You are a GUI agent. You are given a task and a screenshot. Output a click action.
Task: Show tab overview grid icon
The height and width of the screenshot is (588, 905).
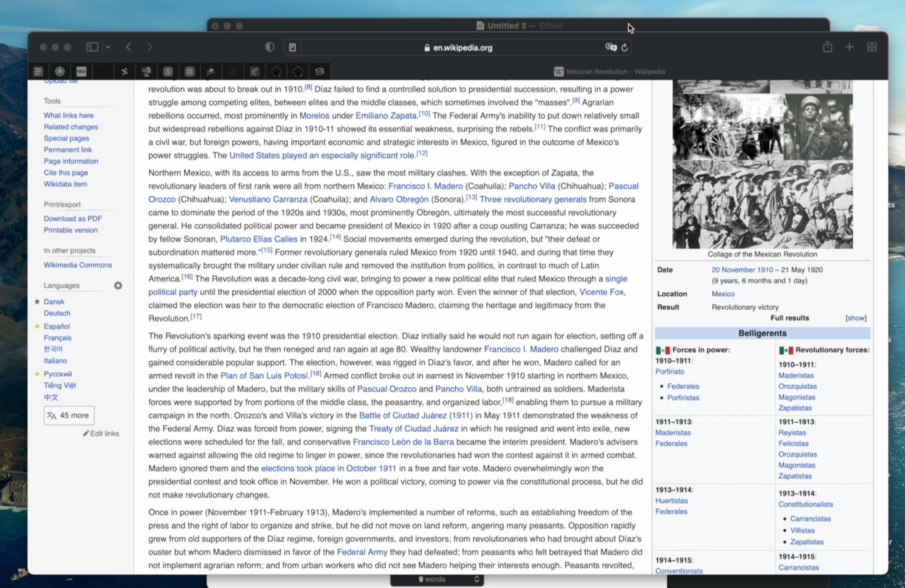(872, 47)
